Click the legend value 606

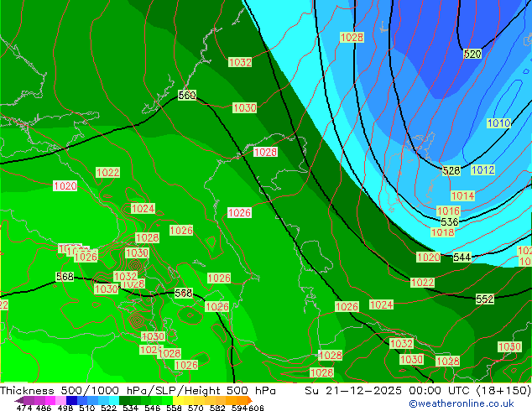point(255,408)
